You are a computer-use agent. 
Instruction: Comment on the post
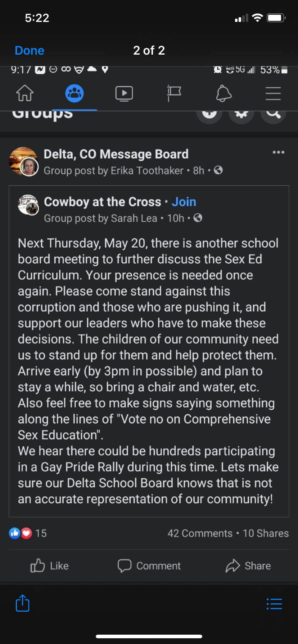click(x=149, y=566)
